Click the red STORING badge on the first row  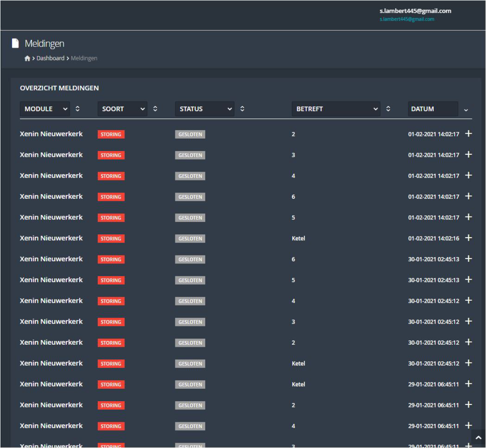pyautogui.click(x=111, y=134)
